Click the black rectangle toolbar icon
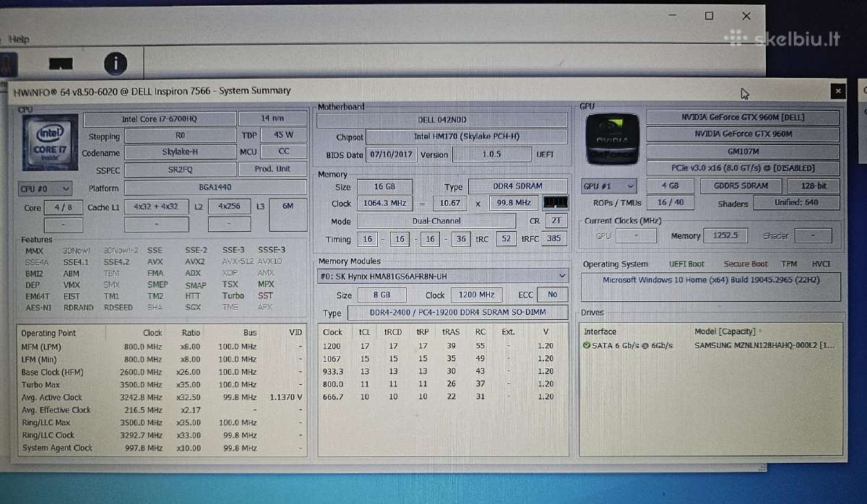867x504 pixels. tap(61, 64)
